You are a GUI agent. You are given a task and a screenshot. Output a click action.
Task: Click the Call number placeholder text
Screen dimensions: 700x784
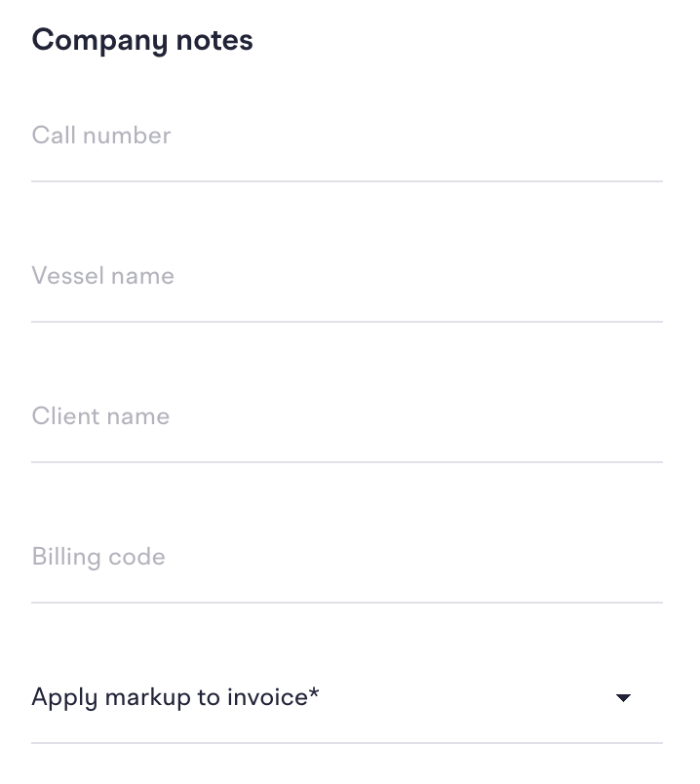101,136
